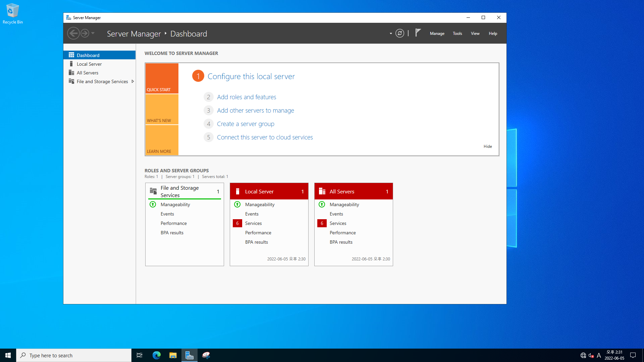Expand File and Storage Services arrow
The image size is (644, 362).
[x=133, y=81]
